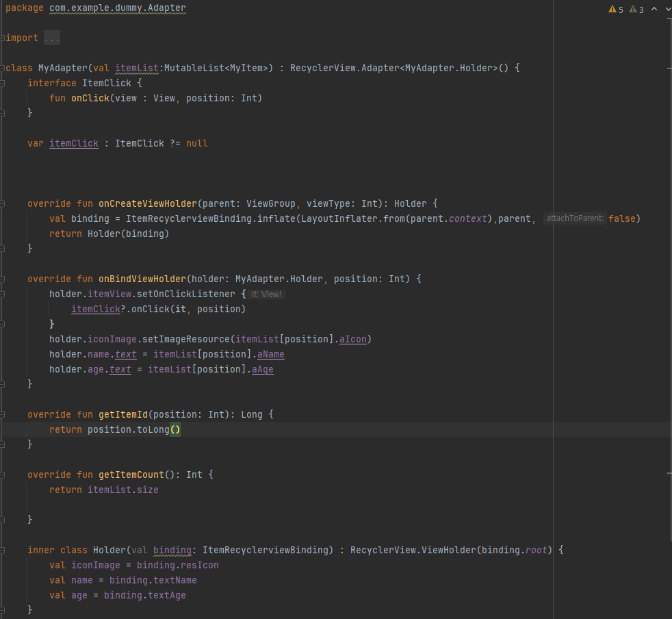Click the Long return type of getItemId
672x619 pixels.
point(252,415)
